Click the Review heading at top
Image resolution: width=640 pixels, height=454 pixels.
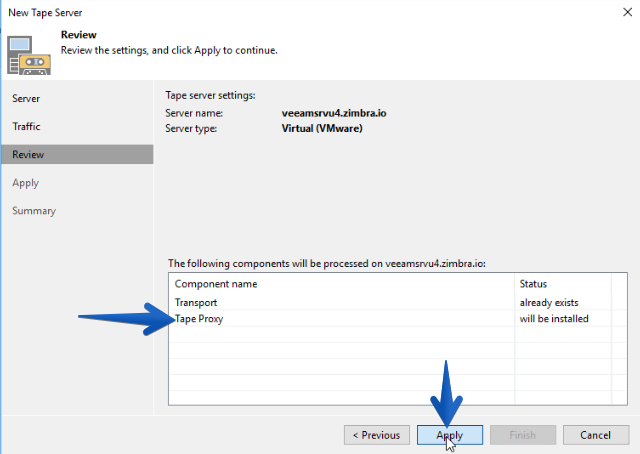click(79, 35)
